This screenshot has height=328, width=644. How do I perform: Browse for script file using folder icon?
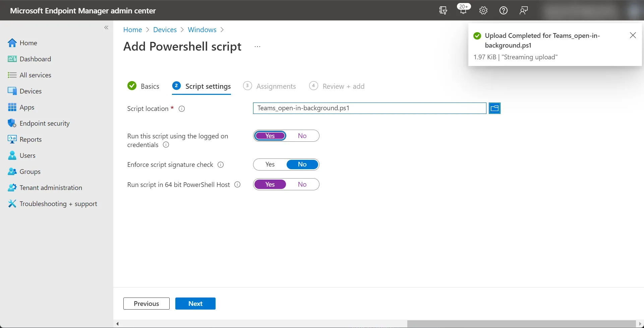click(x=494, y=108)
